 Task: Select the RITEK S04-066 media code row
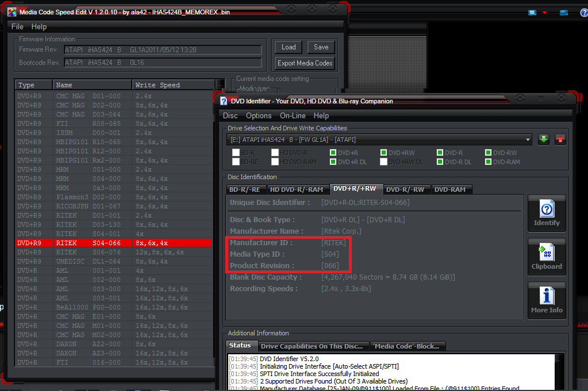tap(114, 243)
